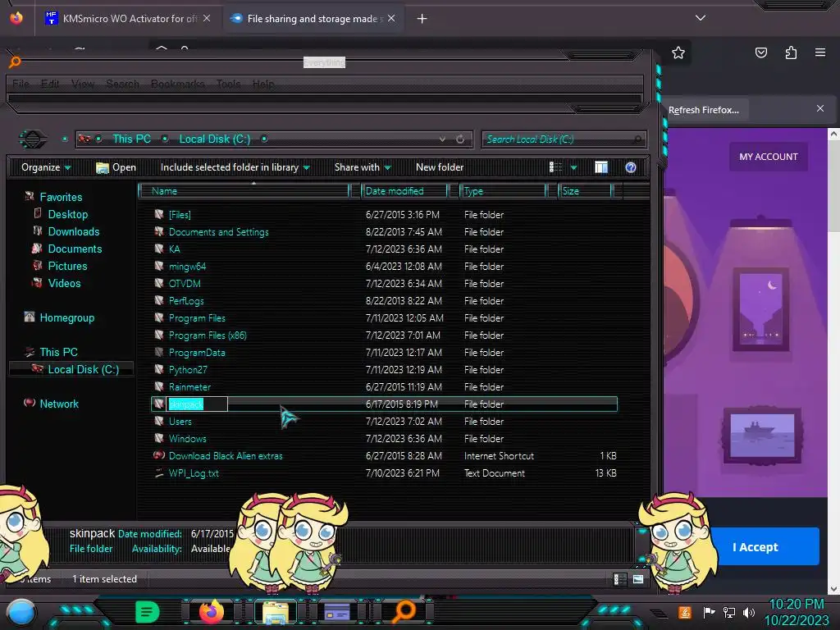Click the refresh icon in address bar
The height and width of the screenshot is (630, 840).
coord(460,139)
